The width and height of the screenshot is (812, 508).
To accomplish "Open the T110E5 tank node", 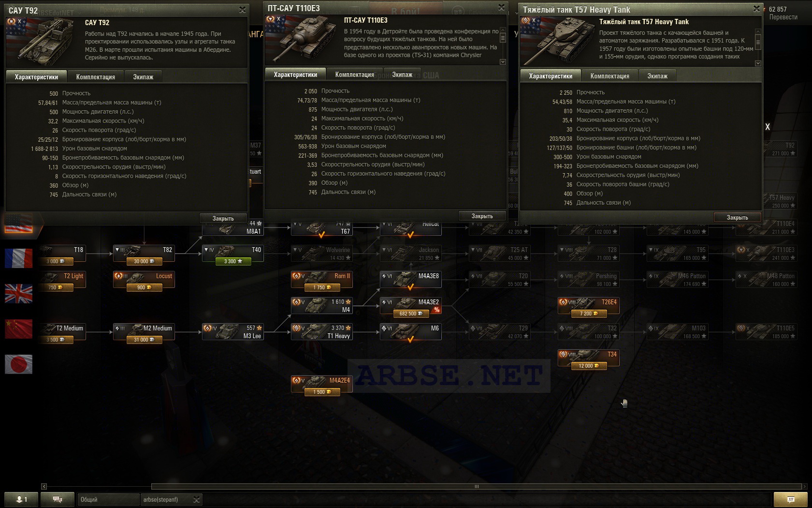I will [x=767, y=332].
